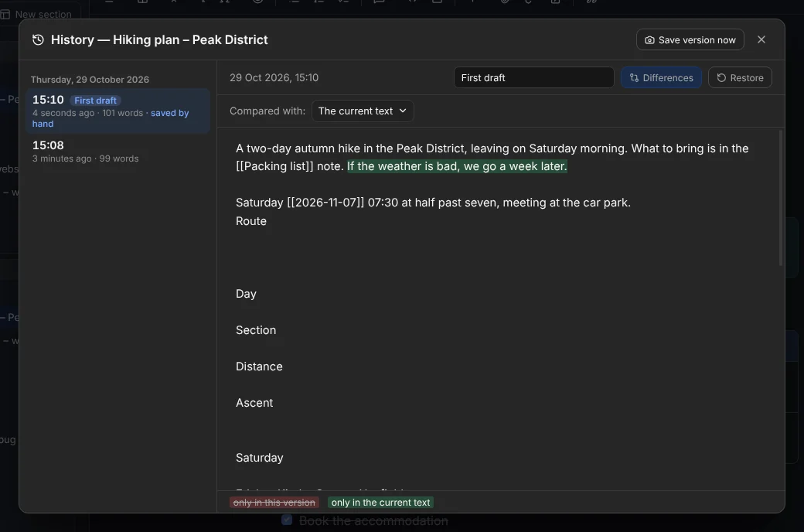Restore the selected First draft version
This screenshot has width=804, height=532.
click(x=740, y=77)
